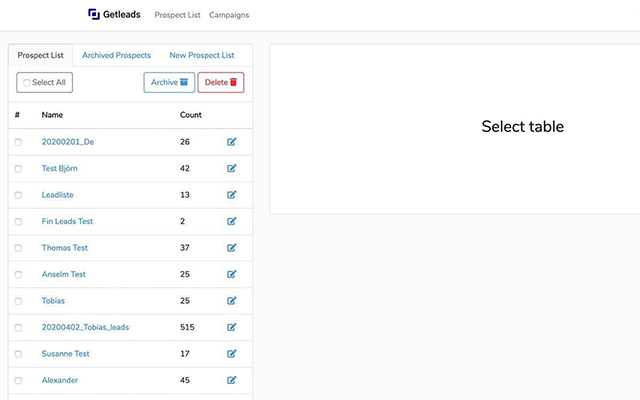Screen dimensions: 640x400
Task: Open the Thomas Test link
Action: point(64,248)
